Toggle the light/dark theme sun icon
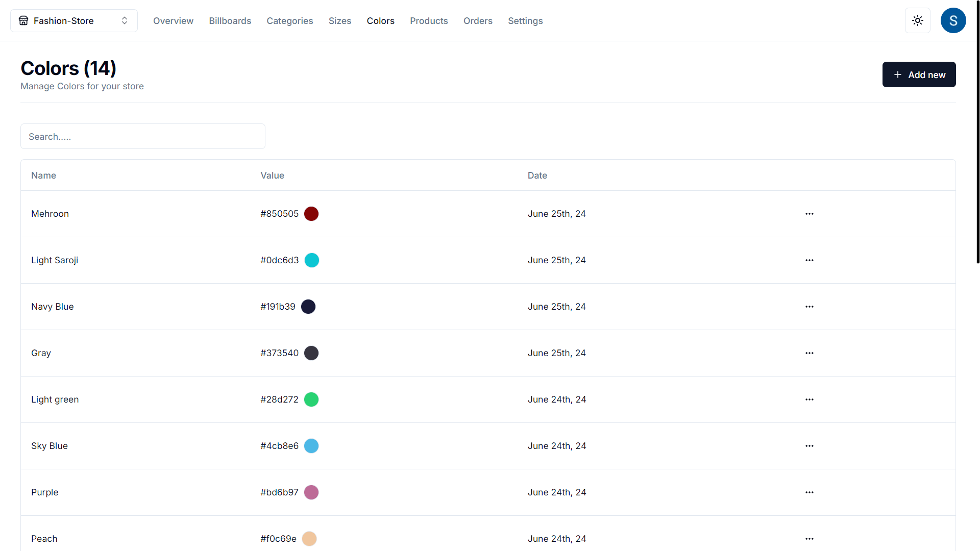Viewport: 980px width, 551px height. pos(918,20)
